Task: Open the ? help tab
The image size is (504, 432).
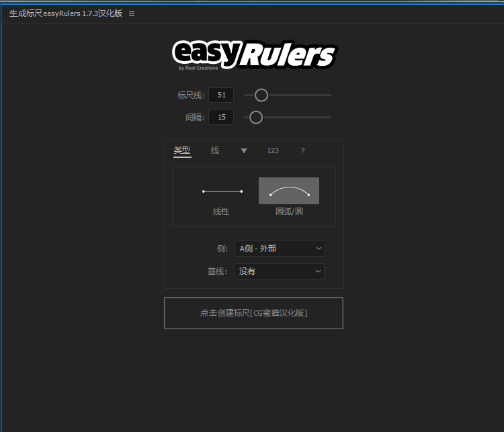Action: click(303, 150)
